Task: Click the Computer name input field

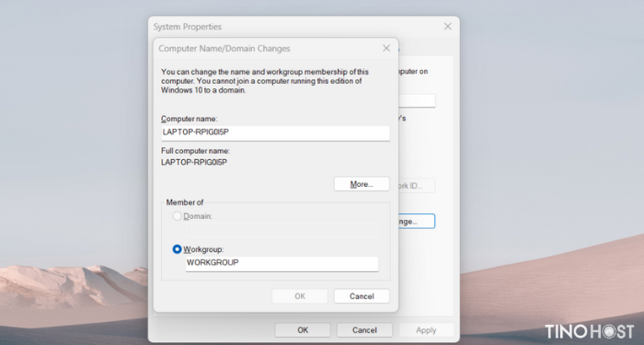Action: 275,132
